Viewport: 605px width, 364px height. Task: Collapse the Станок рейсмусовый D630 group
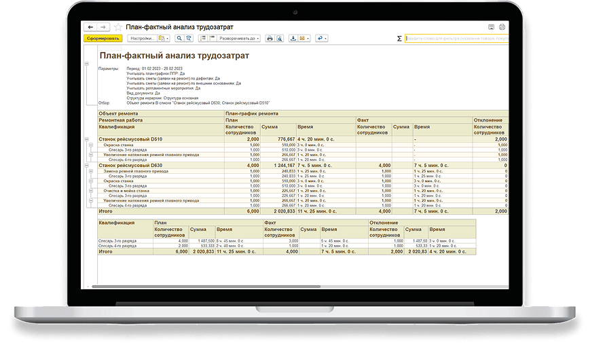coord(87,165)
